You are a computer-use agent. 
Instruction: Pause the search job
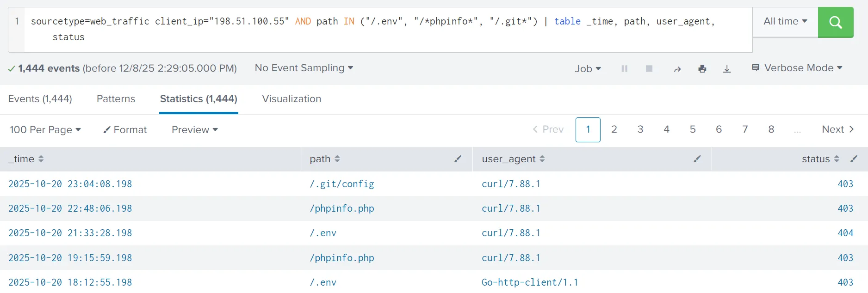(x=624, y=68)
